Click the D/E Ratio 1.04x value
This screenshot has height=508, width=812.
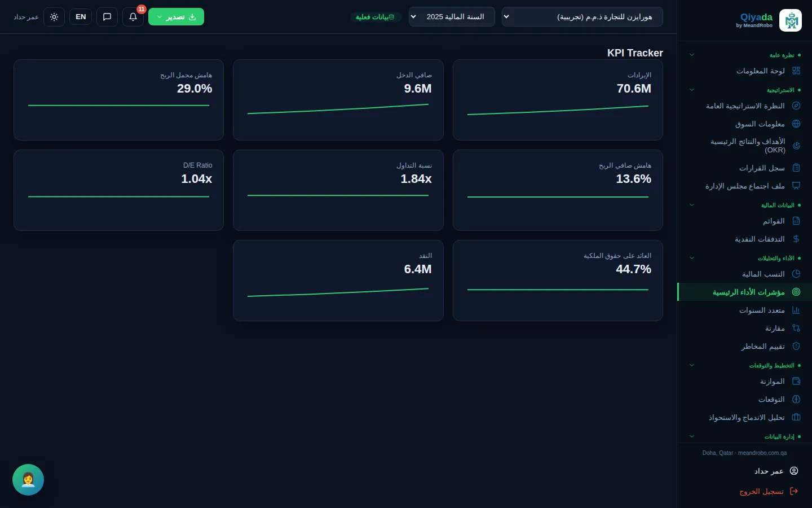(197, 179)
